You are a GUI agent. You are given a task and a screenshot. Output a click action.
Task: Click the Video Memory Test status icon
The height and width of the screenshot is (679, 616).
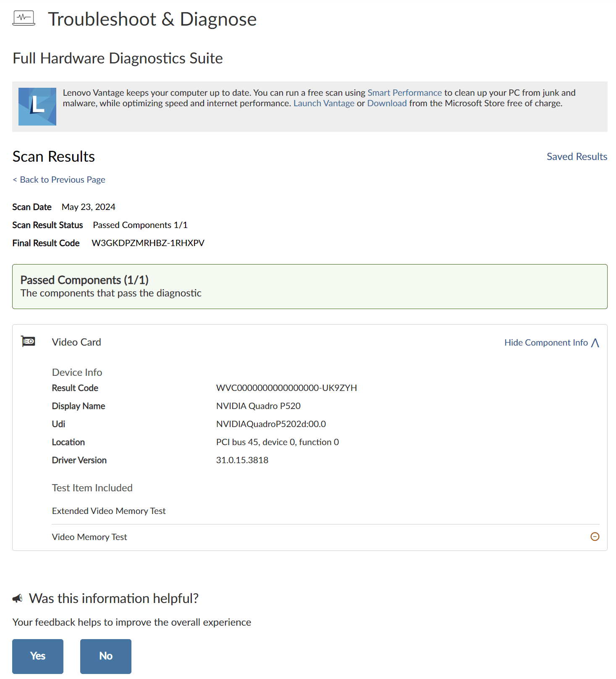tap(595, 537)
